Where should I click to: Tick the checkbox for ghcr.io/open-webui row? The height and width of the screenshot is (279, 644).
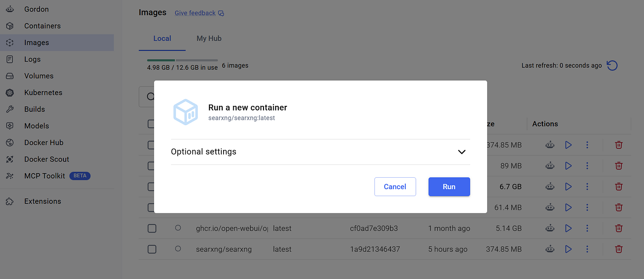click(152, 228)
